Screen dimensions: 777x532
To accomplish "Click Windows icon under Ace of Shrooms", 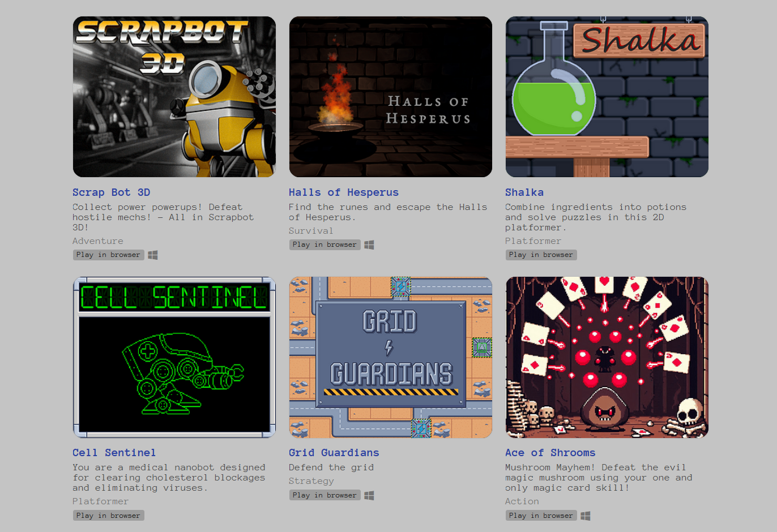I will 586,516.
